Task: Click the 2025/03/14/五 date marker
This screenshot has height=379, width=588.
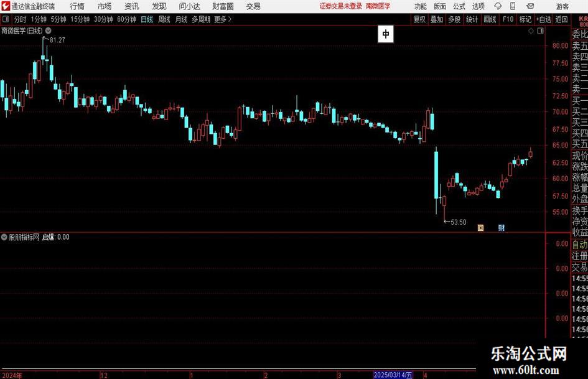Action: [393, 375]
